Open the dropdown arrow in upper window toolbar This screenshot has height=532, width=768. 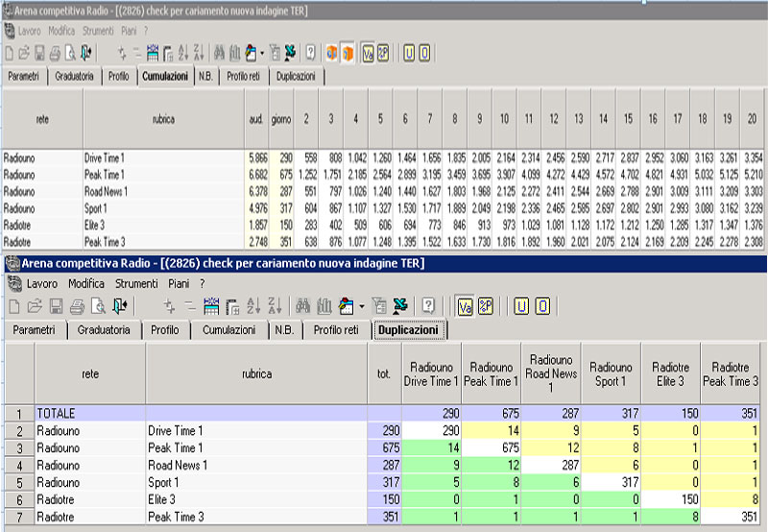coord(262,53)
